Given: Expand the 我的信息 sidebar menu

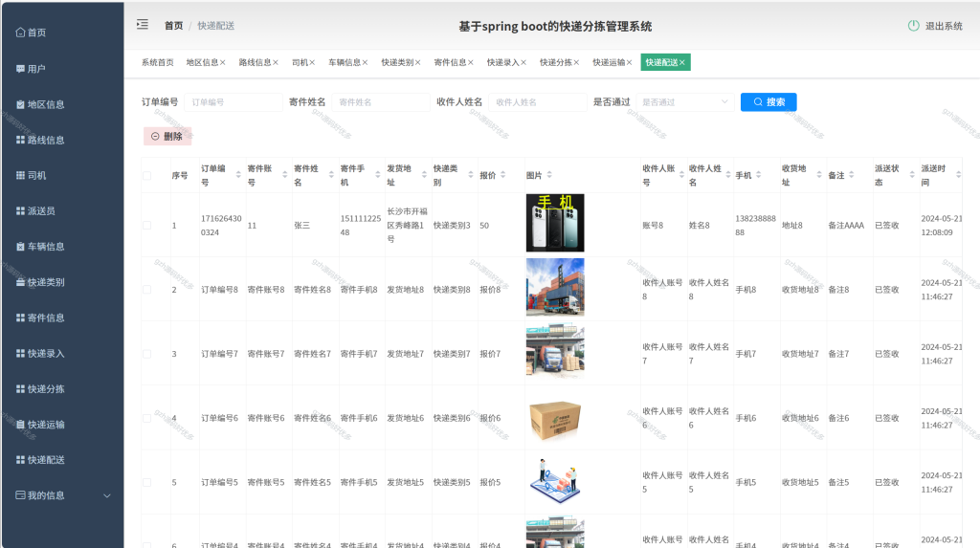Looking at the screenshot, I should 62,495.
